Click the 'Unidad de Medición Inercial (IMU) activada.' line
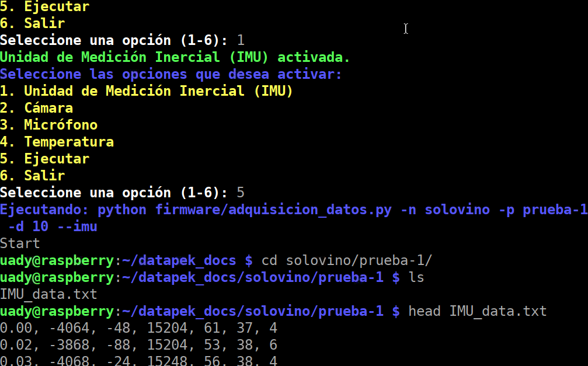This screenshot has height=366, width=588. [x=175, y=57]
